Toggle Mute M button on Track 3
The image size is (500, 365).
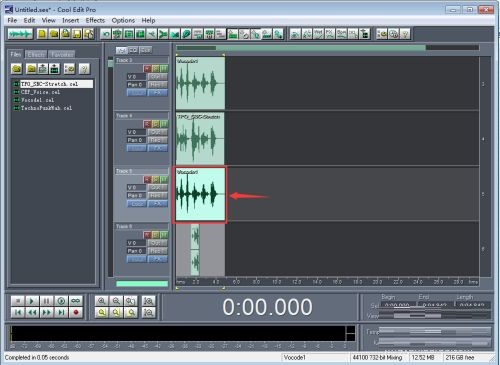pyautogui.click(x=164, y=69)
